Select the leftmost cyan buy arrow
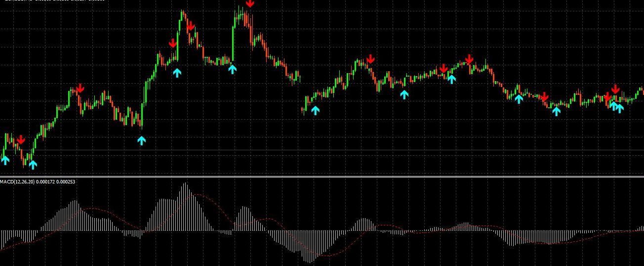The width and height of the screenshot is (644, 266). 5,160
